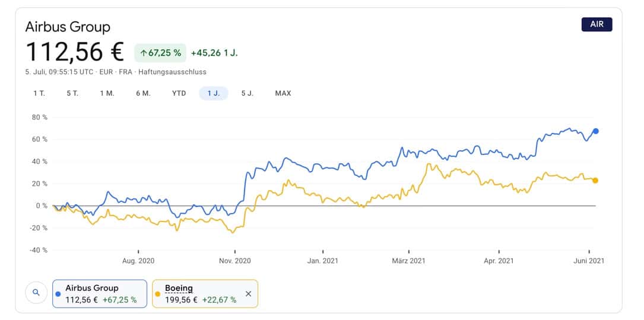
Task: Click the 40 % y-axis label
Action: 39,162
